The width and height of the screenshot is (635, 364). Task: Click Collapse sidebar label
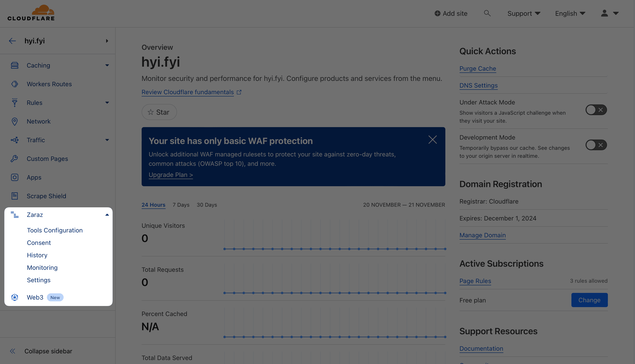tap(48, 351)
